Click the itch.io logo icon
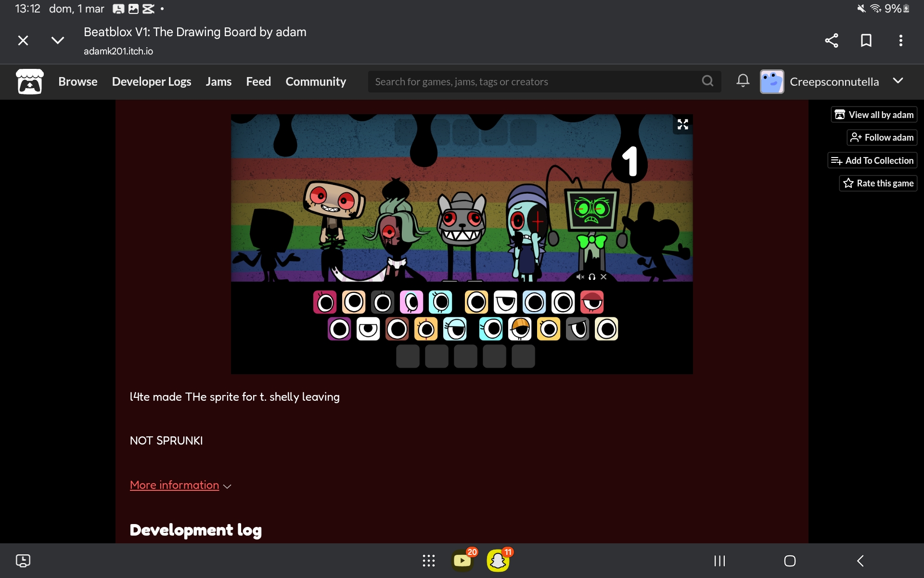The width and height of the screenshot is (924, 578). click(x=30, y=81)
